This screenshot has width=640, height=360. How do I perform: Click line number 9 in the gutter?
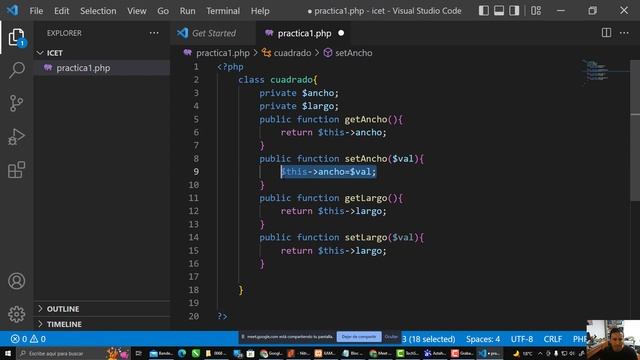(196, 172)
